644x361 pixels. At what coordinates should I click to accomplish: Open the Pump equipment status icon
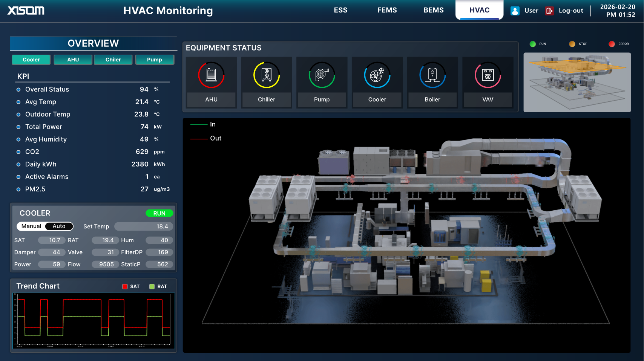click(322, 75)
